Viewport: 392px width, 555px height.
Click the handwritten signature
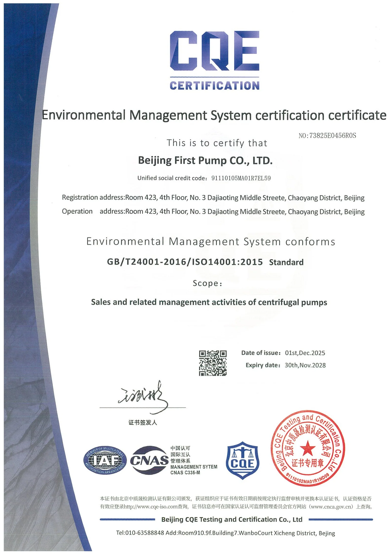tap(143, 397)
